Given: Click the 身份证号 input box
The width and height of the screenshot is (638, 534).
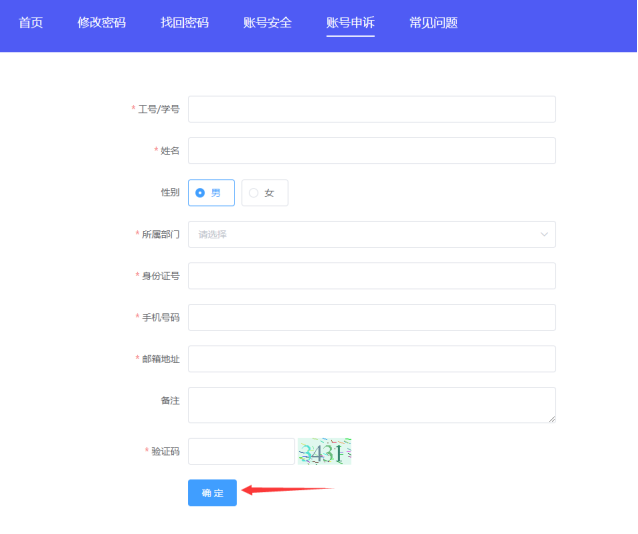Looking at the screenshot, I should pos(371,275).
